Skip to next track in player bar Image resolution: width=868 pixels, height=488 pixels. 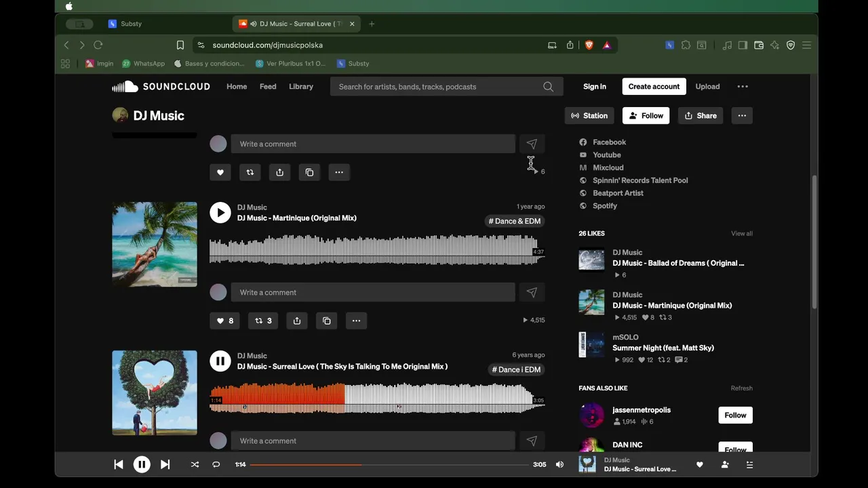[x=165, y=464]
